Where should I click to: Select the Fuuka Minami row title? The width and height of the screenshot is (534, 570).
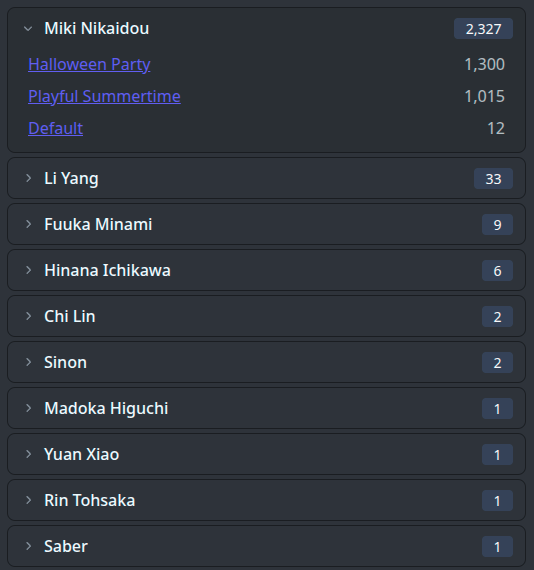(98, 224)
